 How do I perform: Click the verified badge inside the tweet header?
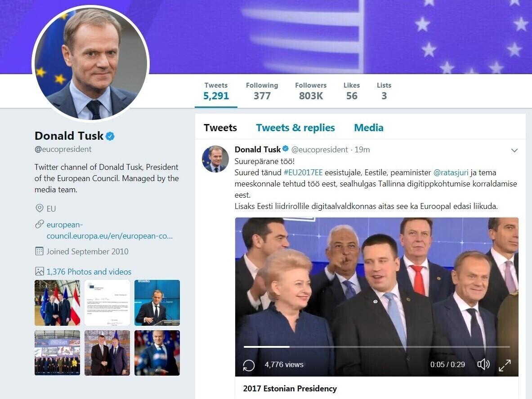pyautogui.click(x=285, y=149)
